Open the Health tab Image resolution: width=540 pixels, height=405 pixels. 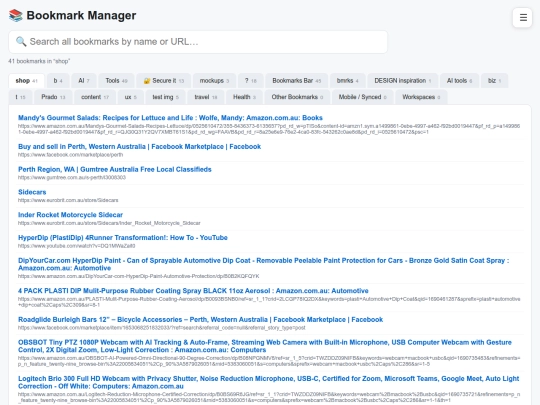pyautogui.click(x=244, y=97)
